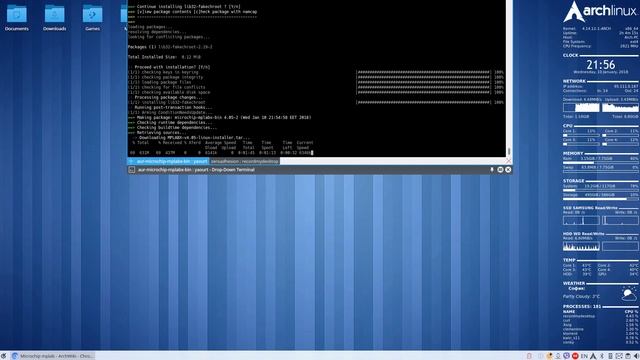Click 'Proceed with installation? [Y/n]' line
The image size is (640, 360).
click(172, 67)
